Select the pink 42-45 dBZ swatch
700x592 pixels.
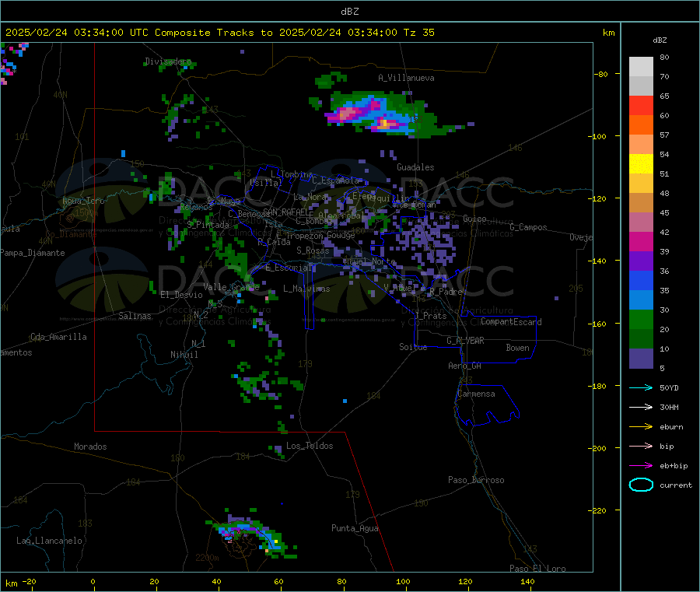click(x=641, y=222)
